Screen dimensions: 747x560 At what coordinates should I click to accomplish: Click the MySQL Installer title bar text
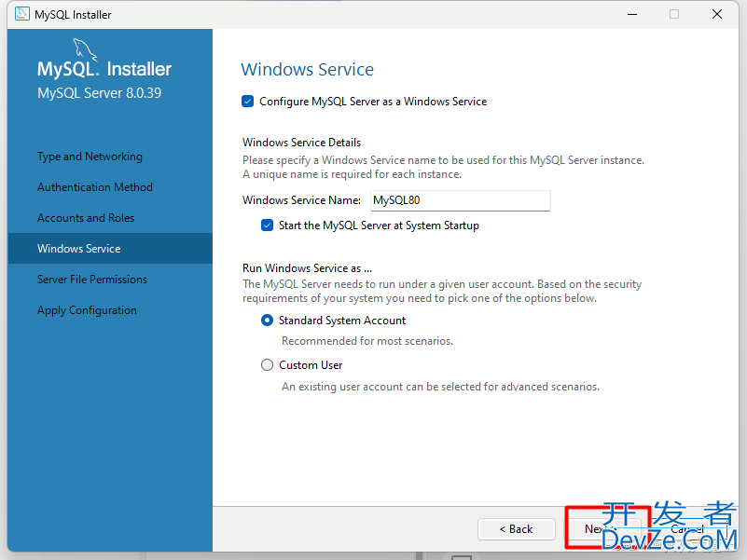click(x=73, y=15)
